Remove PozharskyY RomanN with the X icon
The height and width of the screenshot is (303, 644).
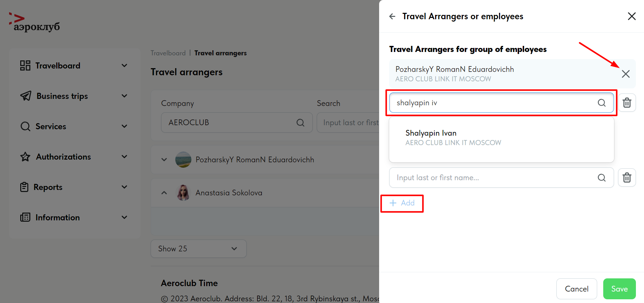pos(626,74)
